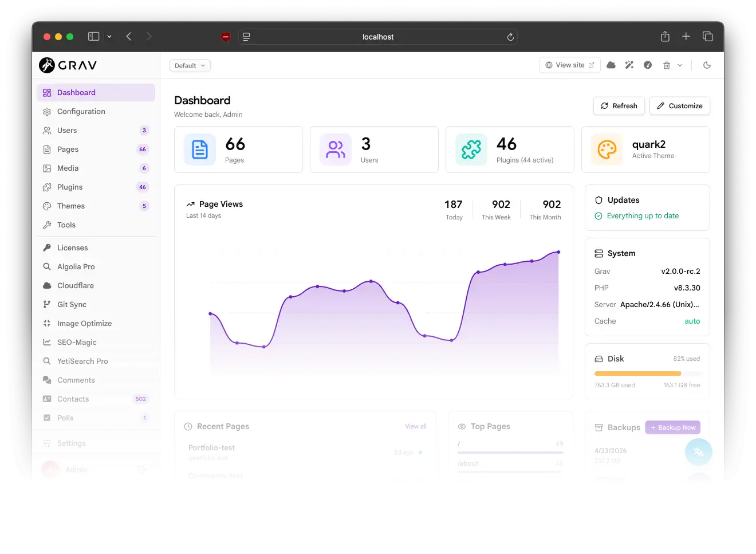Reload the page using the address bar icon
Image resolution: width=756 pixels, height=554 pixels.
[x=510, y=37]
